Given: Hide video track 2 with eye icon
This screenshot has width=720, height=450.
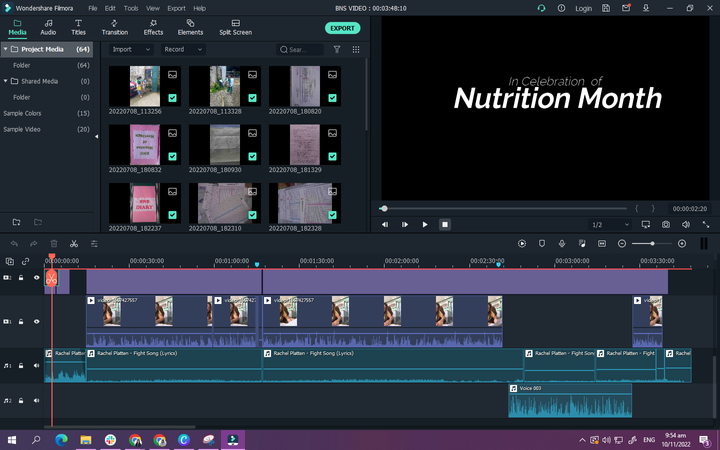Looking at the screenshot, I should 37,277.
